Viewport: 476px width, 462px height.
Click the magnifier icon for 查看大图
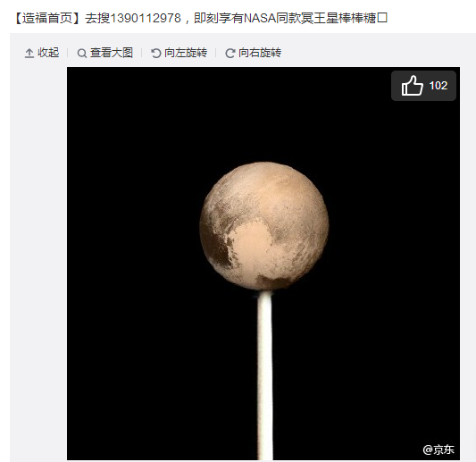coord(81,54)
